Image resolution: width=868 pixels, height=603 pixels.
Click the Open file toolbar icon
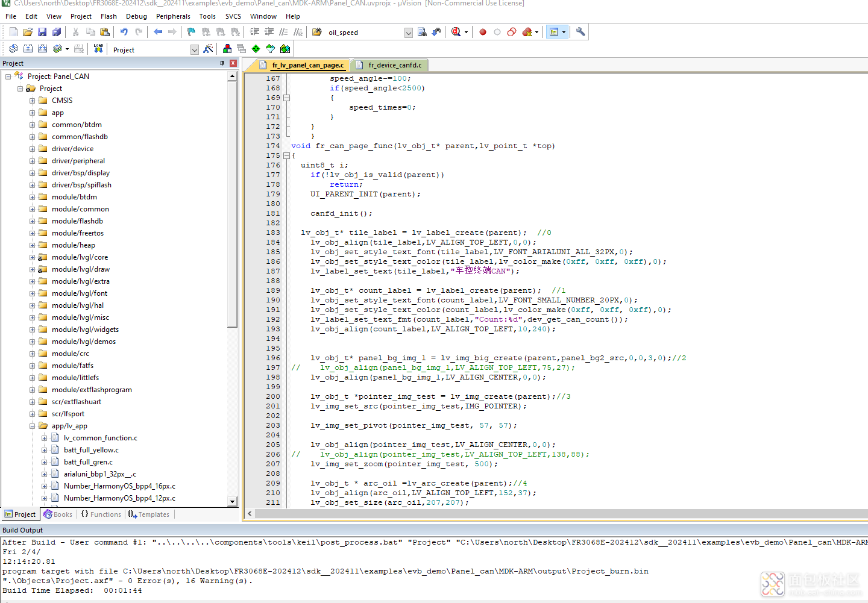pyautogui.click(x=28, y=32)
